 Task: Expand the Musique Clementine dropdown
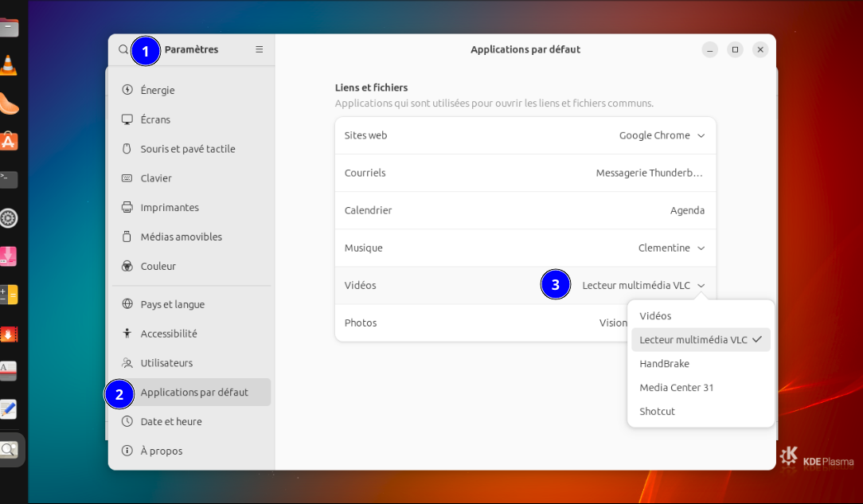pos(671,248)
